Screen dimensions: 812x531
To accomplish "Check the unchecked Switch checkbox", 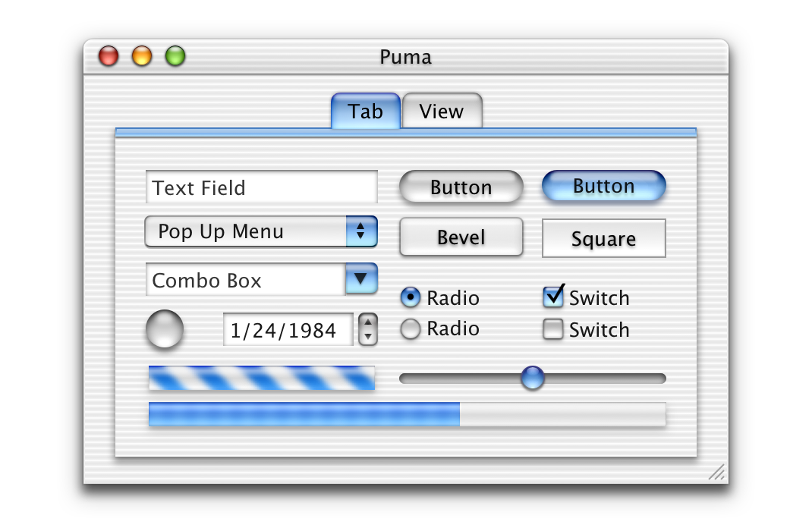I will pos(553,329).
